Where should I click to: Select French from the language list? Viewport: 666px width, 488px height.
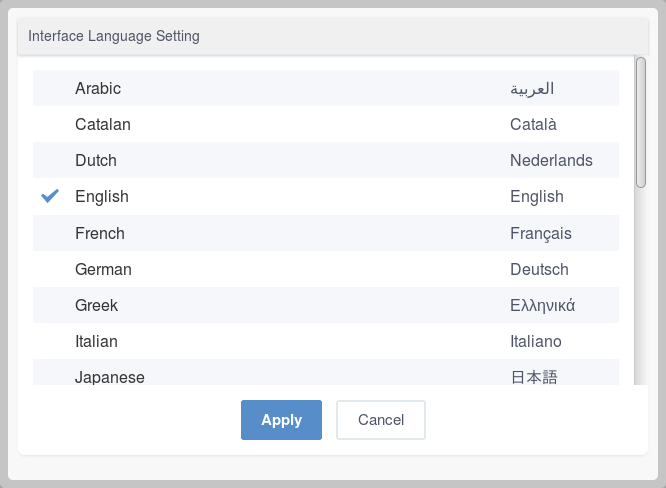click(x=326, y=233)
